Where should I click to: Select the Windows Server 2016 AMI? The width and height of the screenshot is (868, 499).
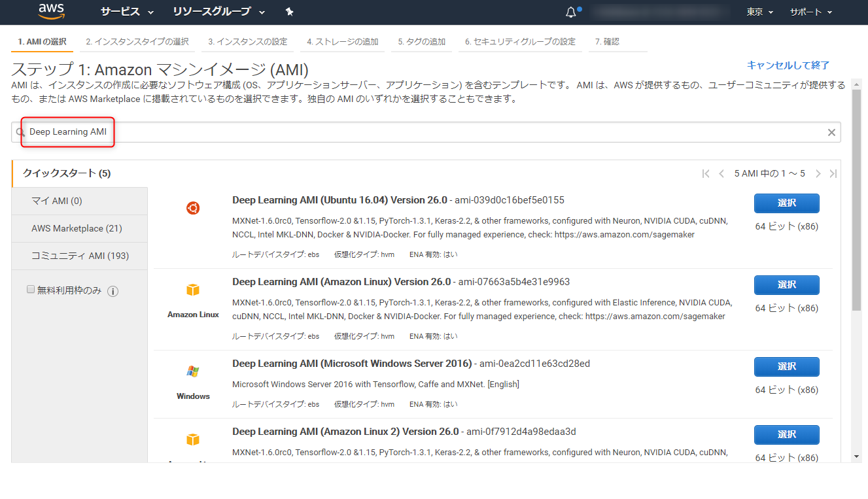[x=787, y=366]
